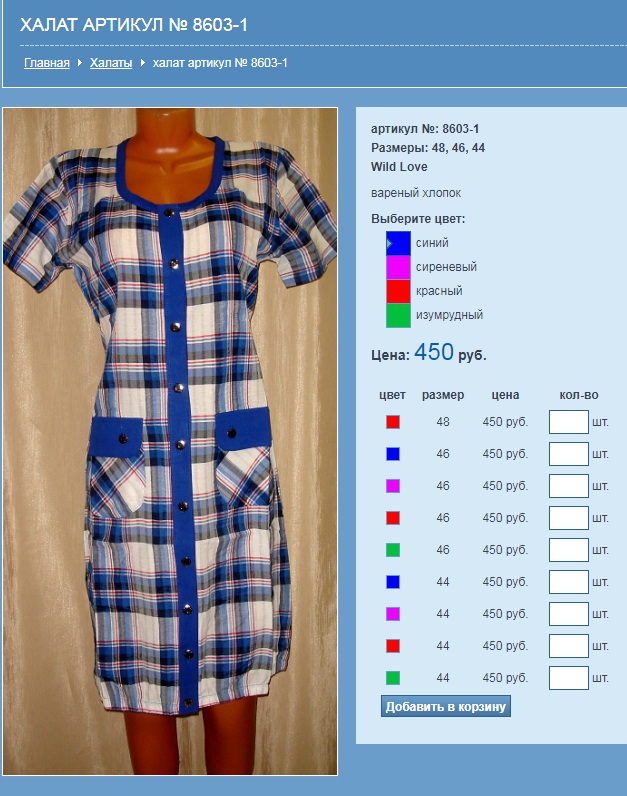Select the изумрудный color swatch

398,315
